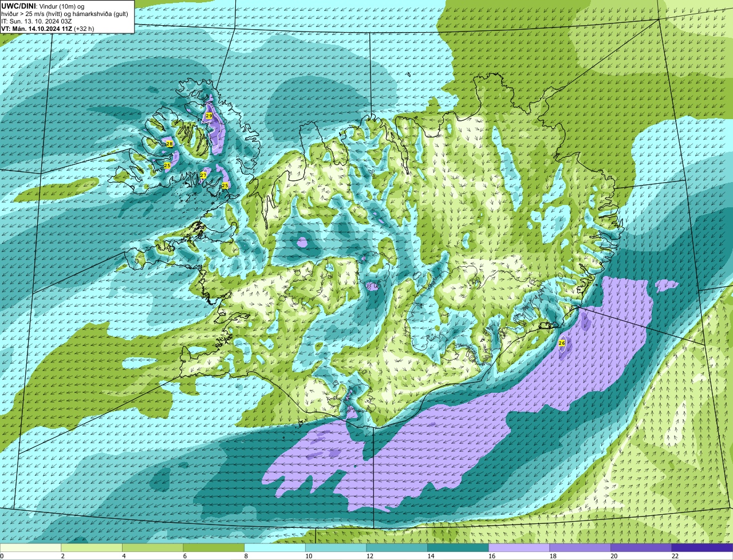The image size is (733, 560).
Task: Click the title line "UWC/DINI: Vindur (10m) og"
Action: [43, 6]
